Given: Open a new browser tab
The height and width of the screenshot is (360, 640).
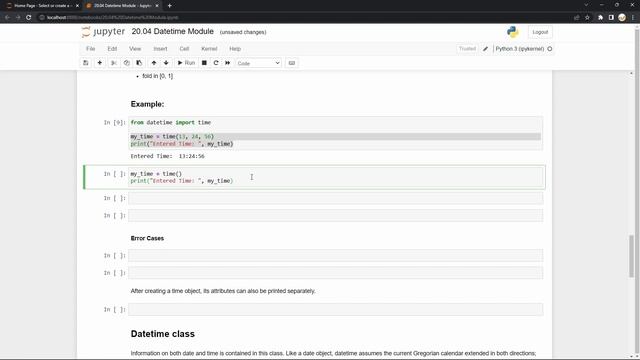Looking at the screenshot, I should pos(169,6).
